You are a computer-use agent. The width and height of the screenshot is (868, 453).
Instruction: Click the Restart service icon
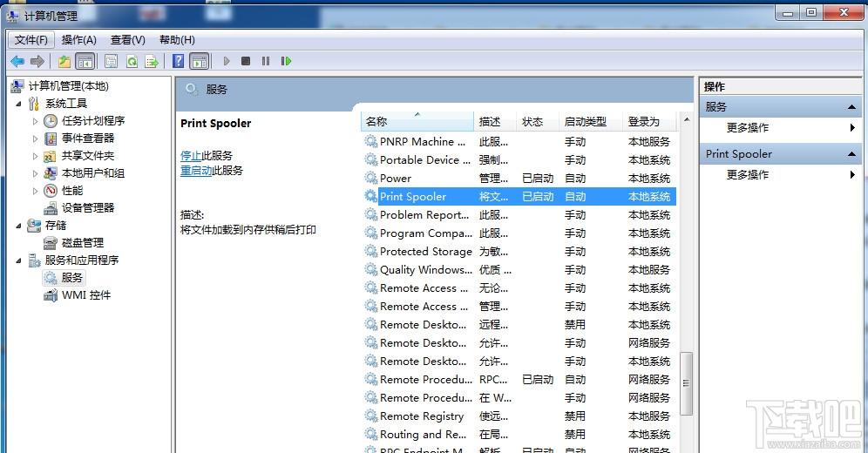tap(286, 61)
